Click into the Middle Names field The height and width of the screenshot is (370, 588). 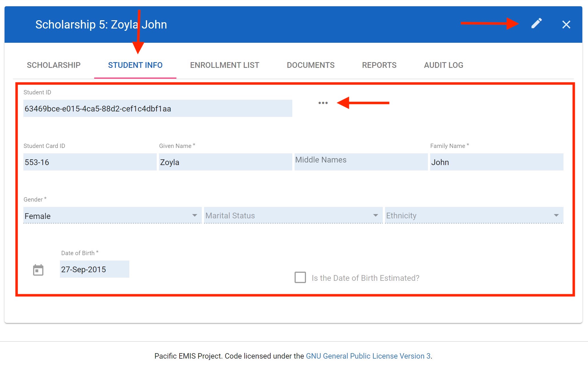click(361, 162)
